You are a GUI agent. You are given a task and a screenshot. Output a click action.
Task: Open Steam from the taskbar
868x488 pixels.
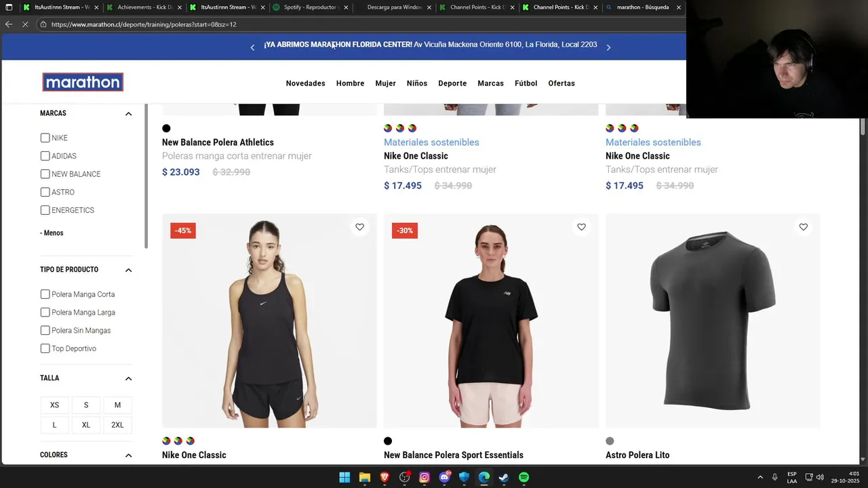504,477
